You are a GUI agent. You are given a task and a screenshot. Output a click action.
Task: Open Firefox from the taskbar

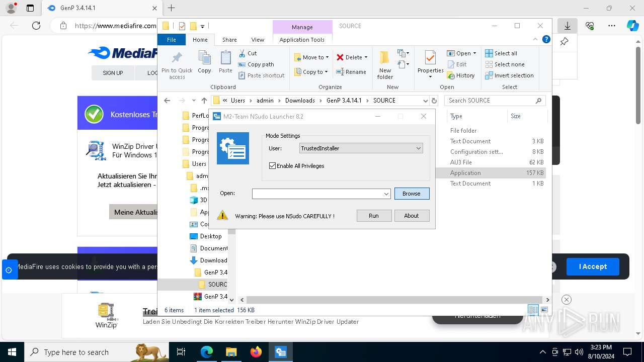point(256,352)
